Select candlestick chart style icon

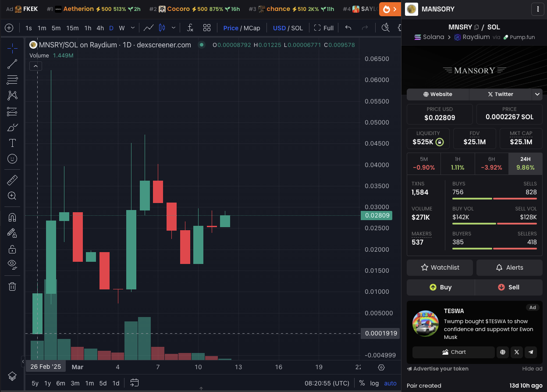(162, 28)
